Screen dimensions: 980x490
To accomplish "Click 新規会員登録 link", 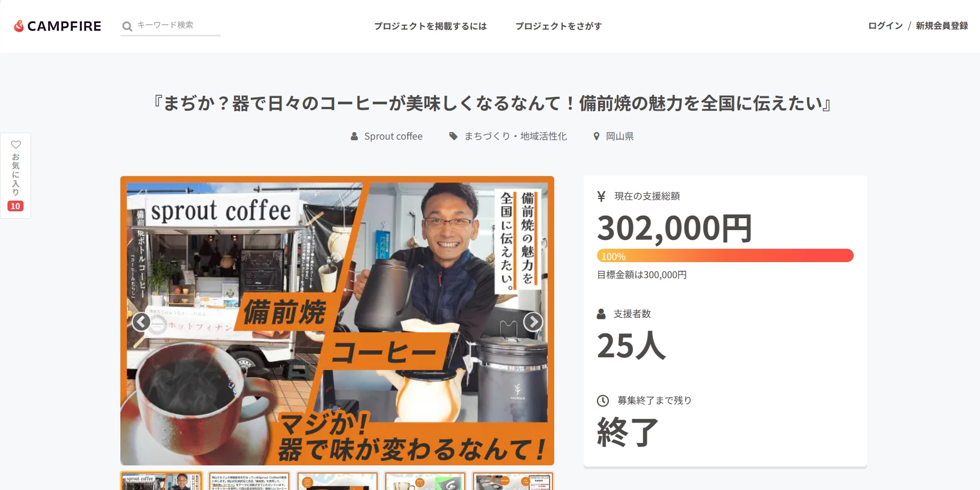I will coord(942,26).
